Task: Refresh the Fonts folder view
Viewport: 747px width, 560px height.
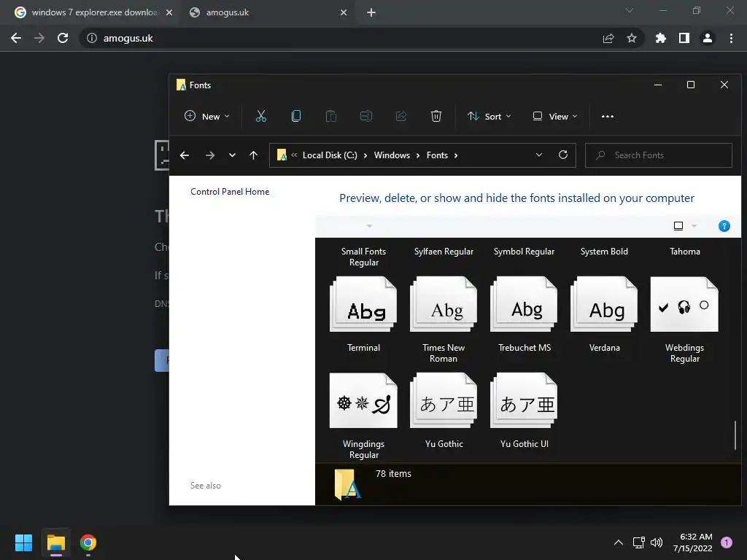Action: point(563,155)
